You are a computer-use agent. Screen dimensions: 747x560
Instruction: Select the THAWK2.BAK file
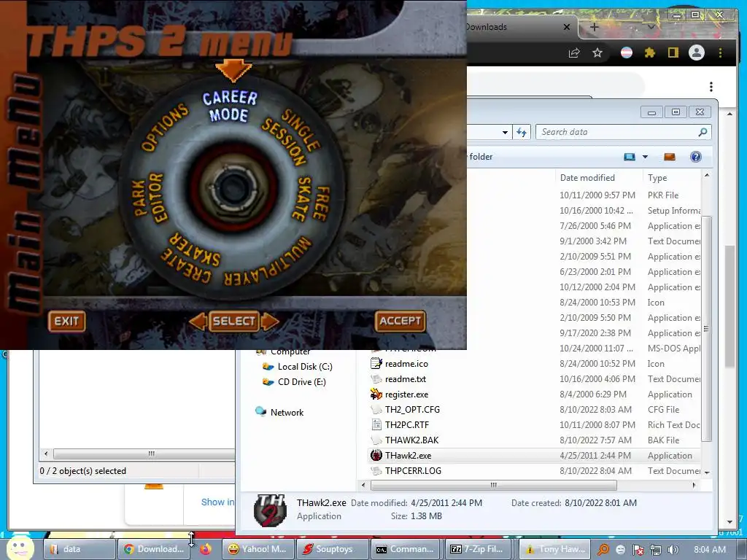click(x=404, y=440)
